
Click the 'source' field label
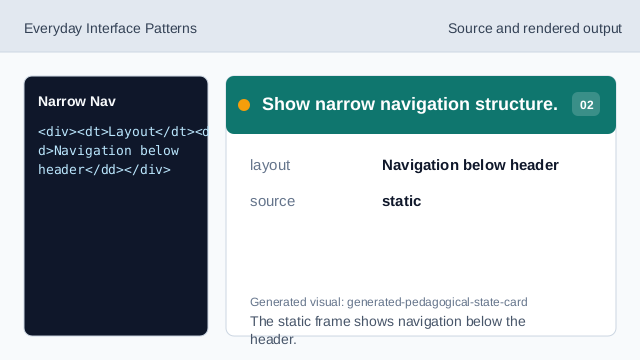tap(272, 201)
